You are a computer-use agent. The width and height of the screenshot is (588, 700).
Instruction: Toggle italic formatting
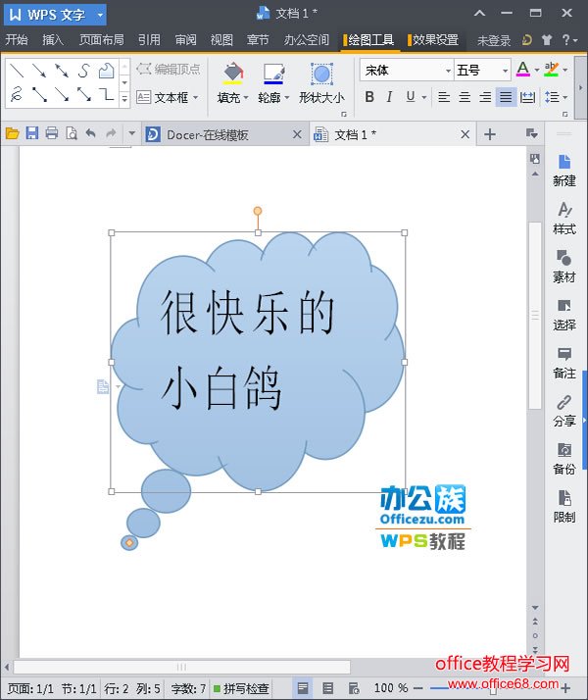point(389,97)
